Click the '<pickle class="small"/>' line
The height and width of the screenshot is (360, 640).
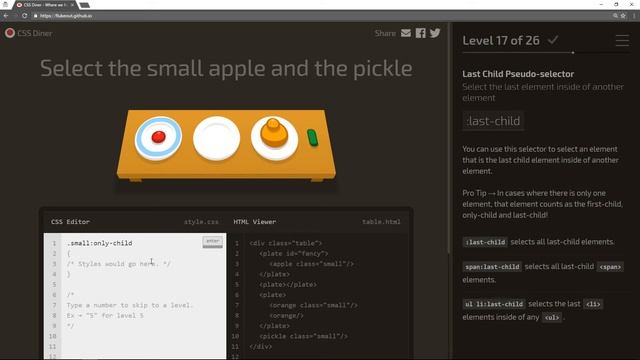tap(303, 336)
